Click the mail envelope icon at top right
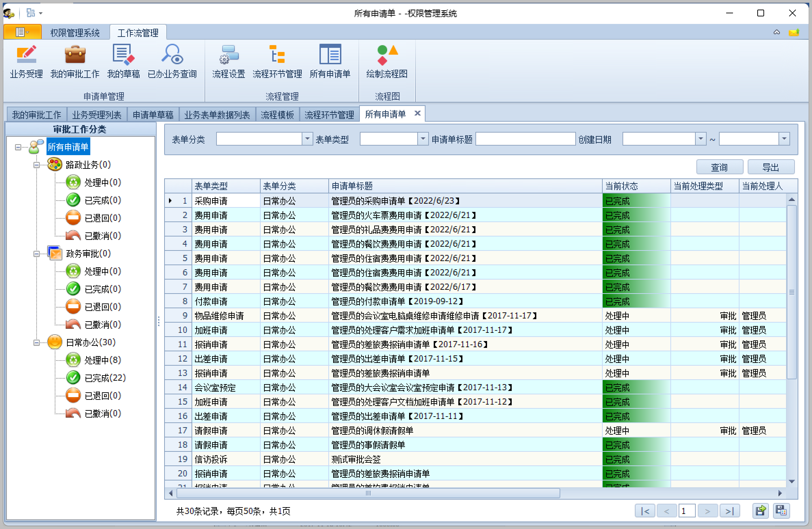This screenshot has height=529, width=812. click(x=794, y=32)
